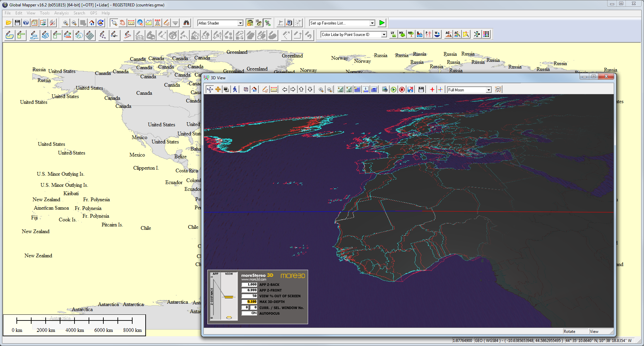Open search with binoculars icon
This screenshot has width=644, height=346.
pos(186,23)
